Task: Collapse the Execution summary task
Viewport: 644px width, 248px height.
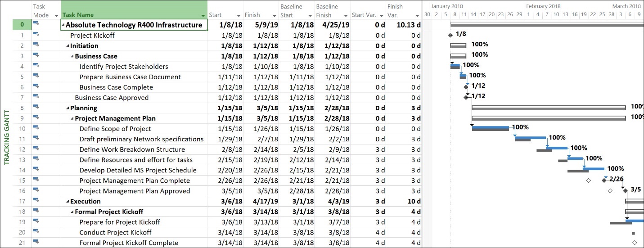Action: (68, 201)
